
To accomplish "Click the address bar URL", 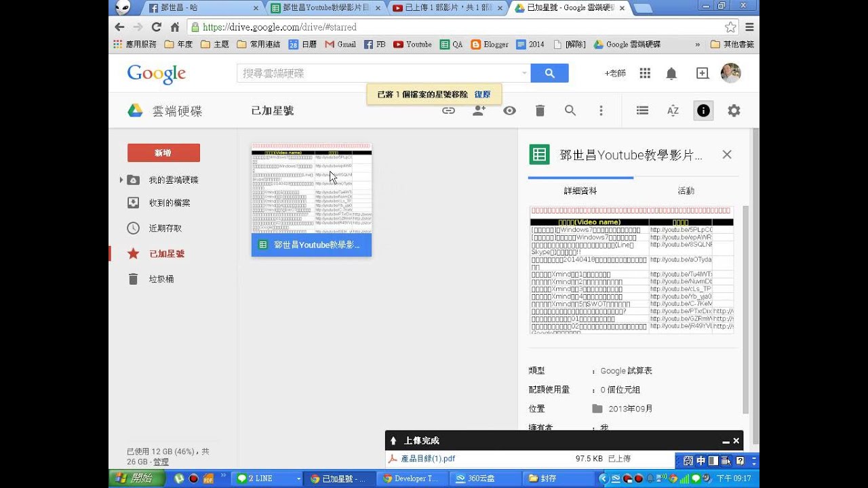I will [x=279, y=27].
